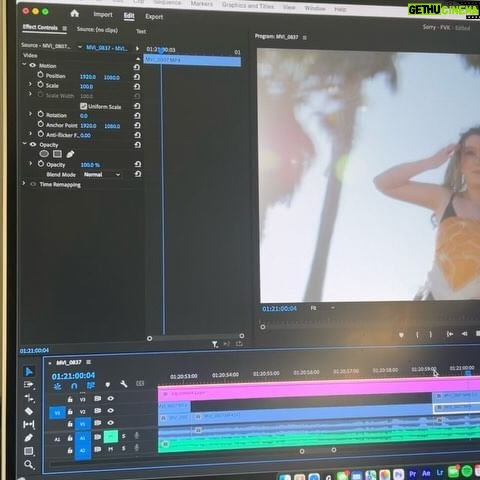The image size is (480, 480).
Task: Add a marker in the timeline header
Action: point(108,385)
